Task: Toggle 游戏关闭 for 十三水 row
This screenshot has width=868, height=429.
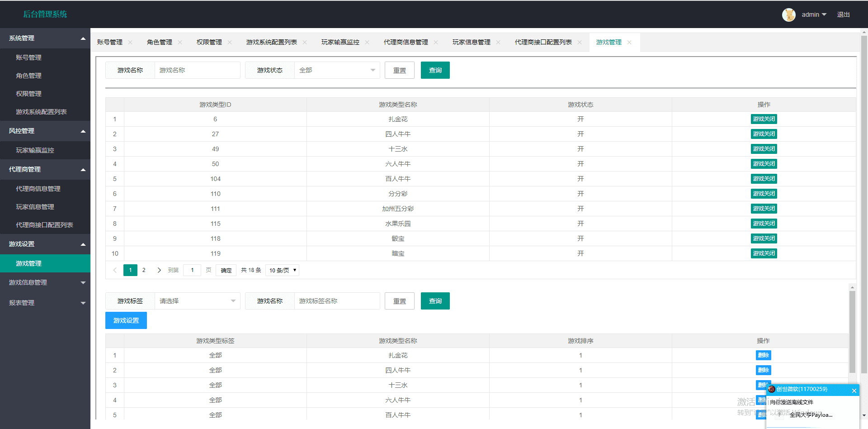Action: click(764, 149)
